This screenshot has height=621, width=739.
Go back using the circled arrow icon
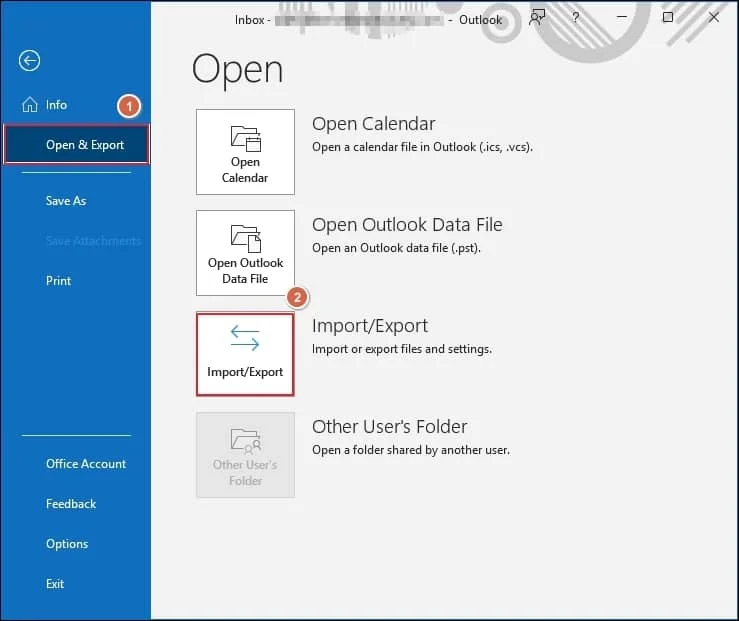point(29,61)
